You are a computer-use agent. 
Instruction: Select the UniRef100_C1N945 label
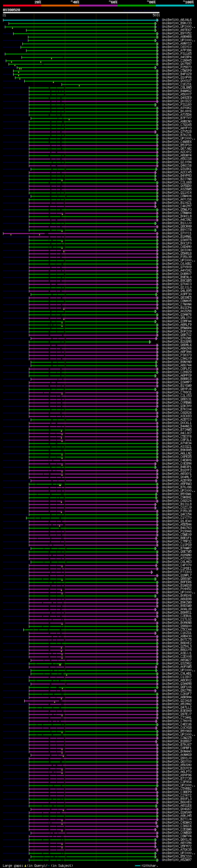pos(177,60)
